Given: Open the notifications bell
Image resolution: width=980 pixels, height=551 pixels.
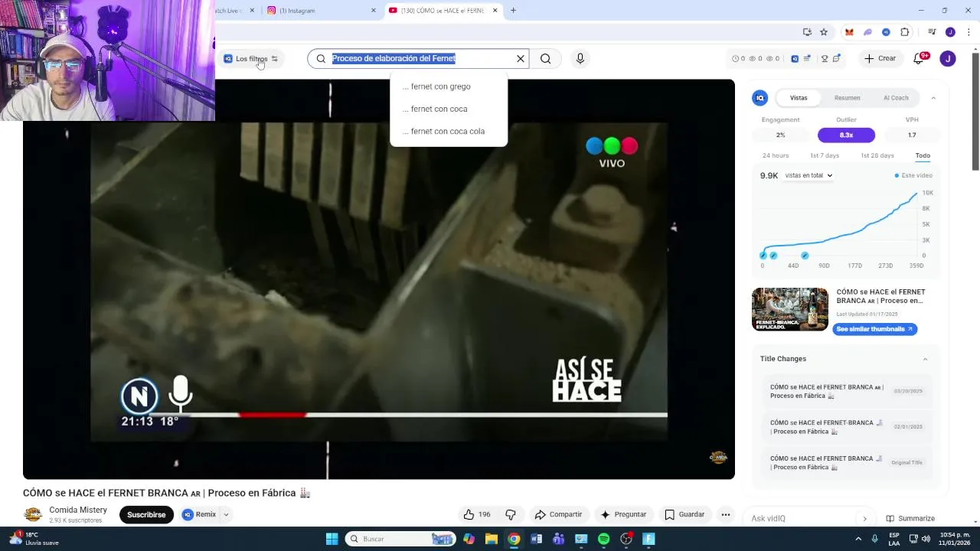Looking at the screenshot, I should pyautogui.click(x=920, y=58).
